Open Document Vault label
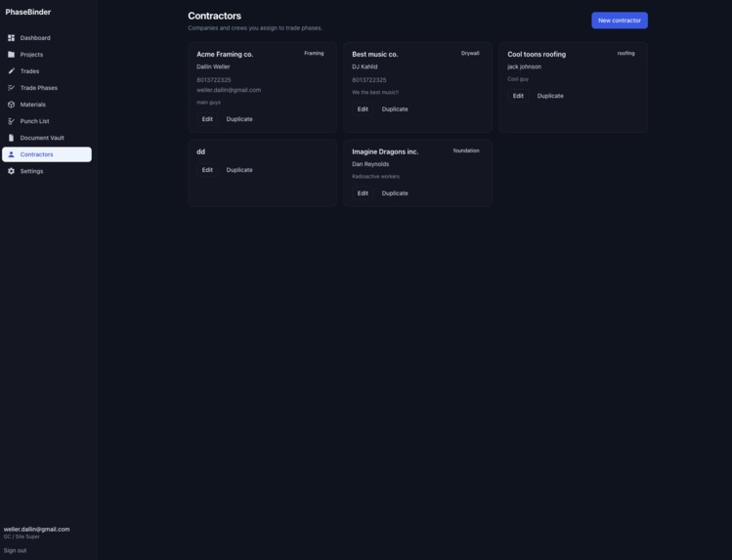This screenshot has width=732, height=560. coord(42,138)
